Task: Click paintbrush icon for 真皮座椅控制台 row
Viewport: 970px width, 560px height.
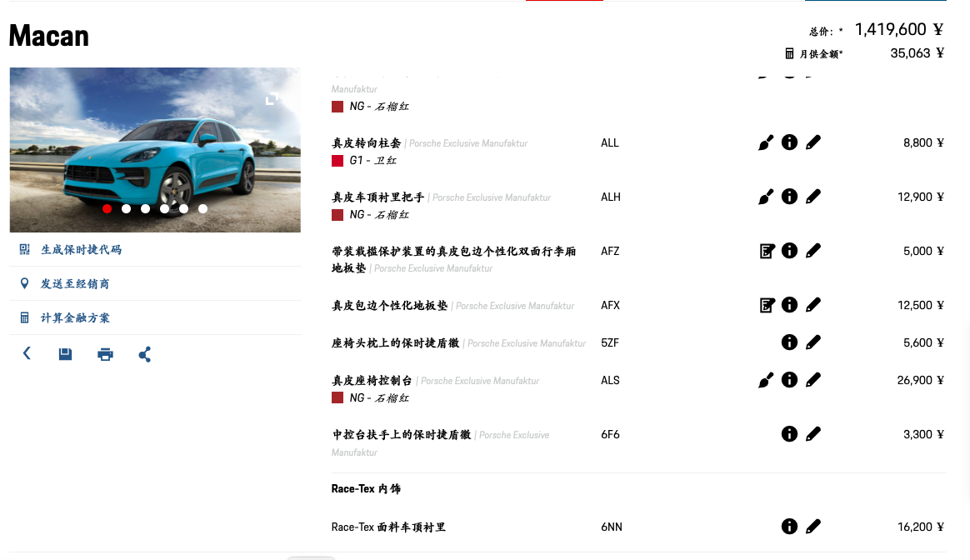Action: point(766,380)
